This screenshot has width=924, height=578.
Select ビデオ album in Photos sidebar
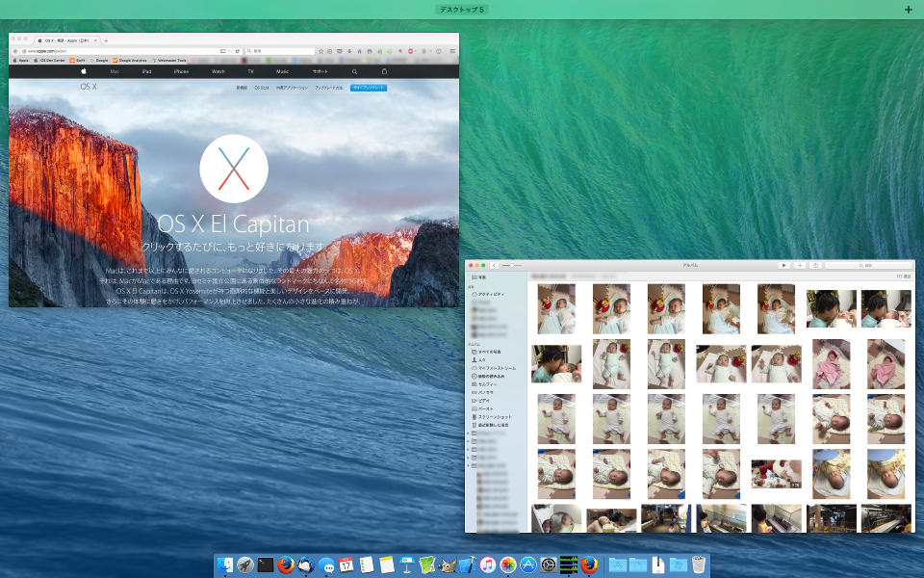tap(481, 401)
